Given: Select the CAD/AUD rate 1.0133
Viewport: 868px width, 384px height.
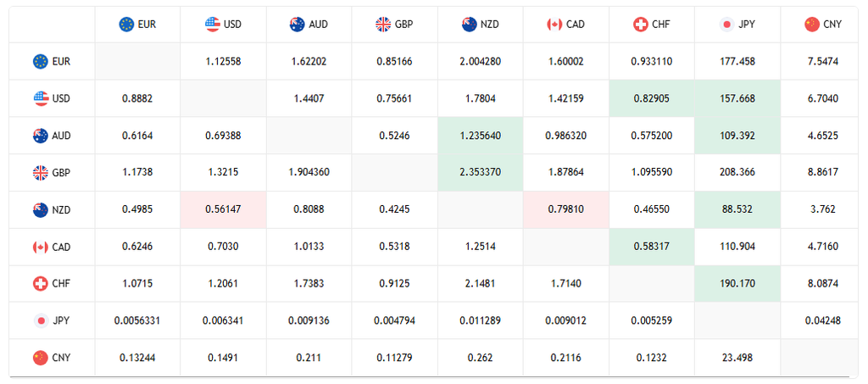Looking at the screenshot, I should click(309, 247).
